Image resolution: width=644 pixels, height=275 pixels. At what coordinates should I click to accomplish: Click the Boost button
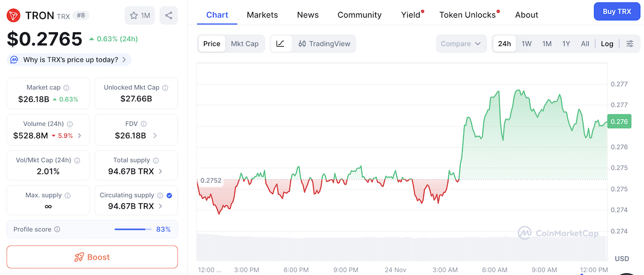coord(92,257)
